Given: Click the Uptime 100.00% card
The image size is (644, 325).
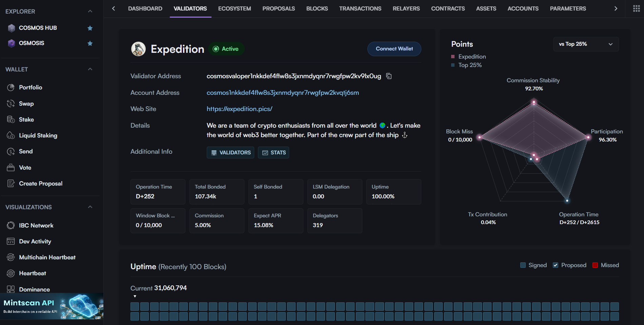Looking at the screenshot, I should [x=394, y=192].
